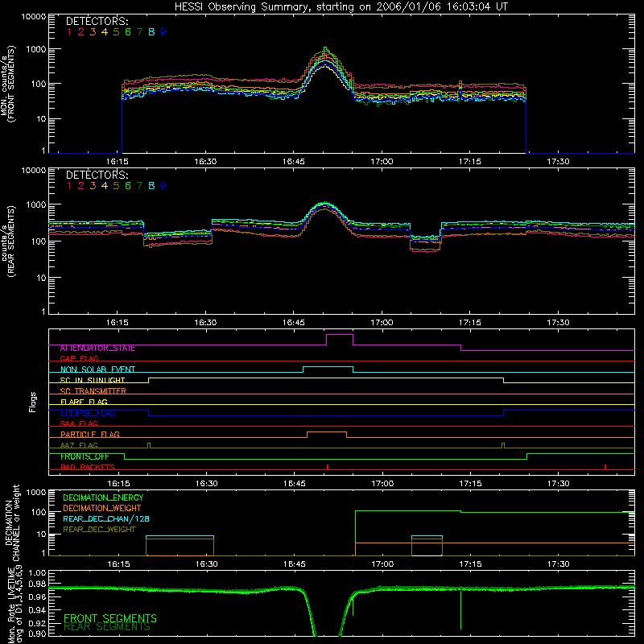Screen dimensions: 644x644
Task: Click the 16:30 tick label under decimation plot
Action: [x=207, y=564]
